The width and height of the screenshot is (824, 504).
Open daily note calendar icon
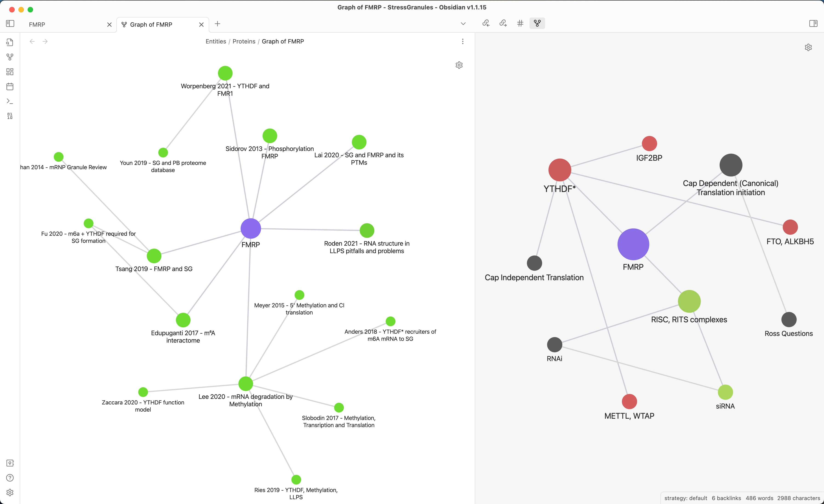click(x=10, y=87)
